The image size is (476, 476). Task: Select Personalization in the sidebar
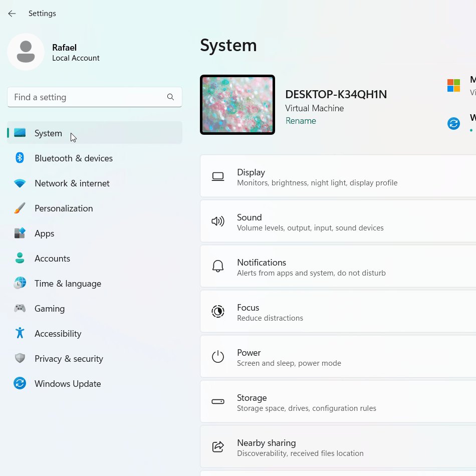(x=95, y=208)
